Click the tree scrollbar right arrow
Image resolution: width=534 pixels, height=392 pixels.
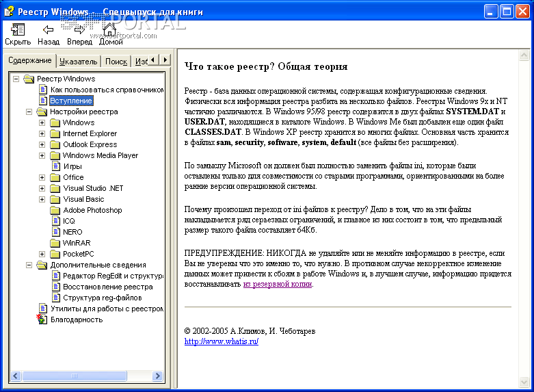tap(157, 376)
